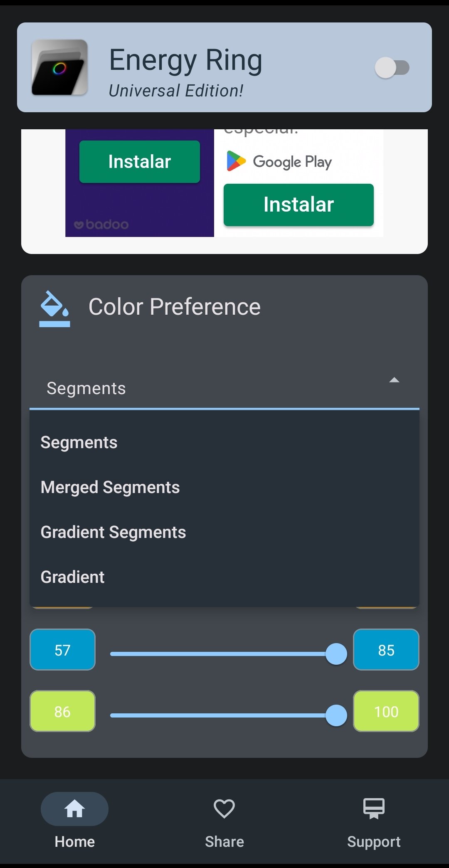Tap the Home house icon
449x868 pixels.
(74, 809)
